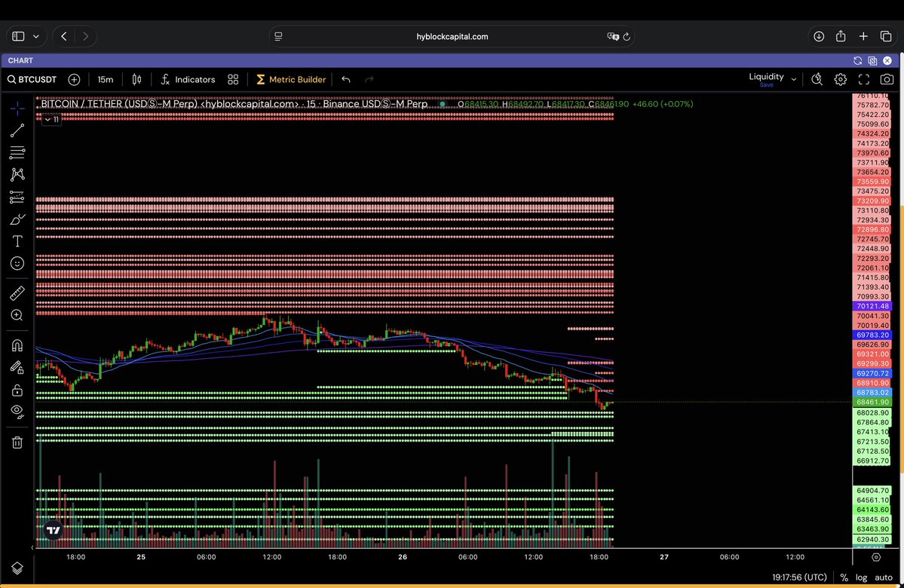
Task: Open Safari translate option
Action: point(612,36)
